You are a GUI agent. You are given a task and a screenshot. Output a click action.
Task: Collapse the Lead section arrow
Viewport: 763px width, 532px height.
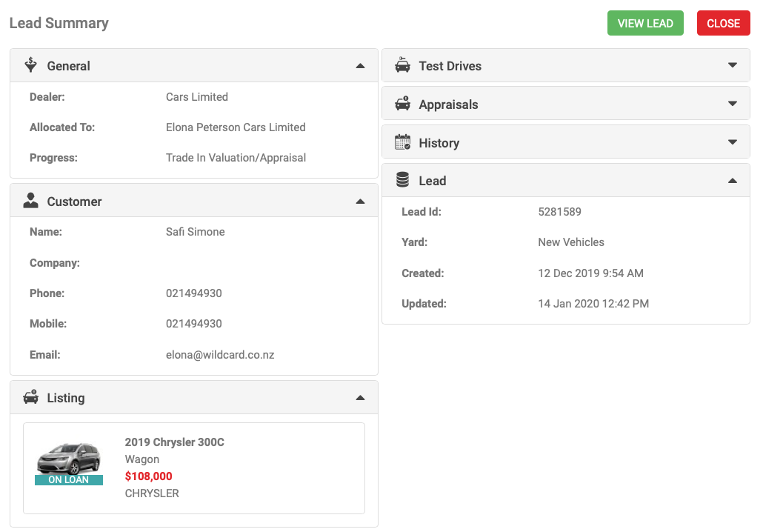(x=733, y=181)
